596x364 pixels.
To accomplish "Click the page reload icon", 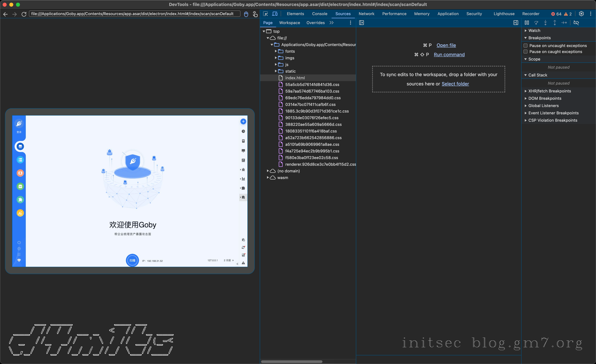I will click(x=24, y=14).
